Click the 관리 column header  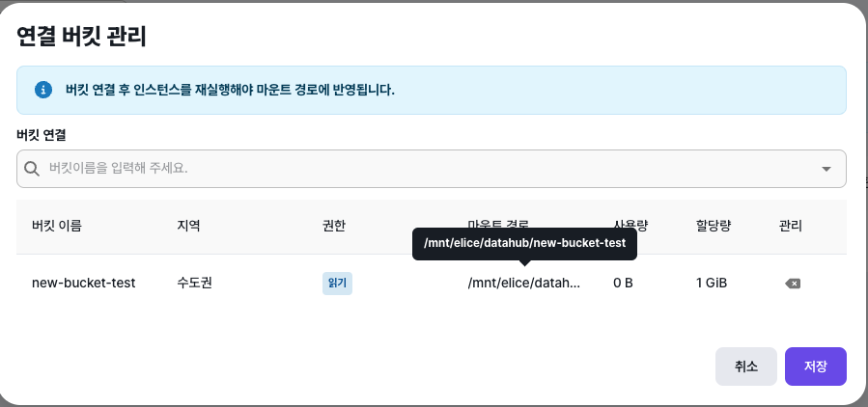coord(791,227)
